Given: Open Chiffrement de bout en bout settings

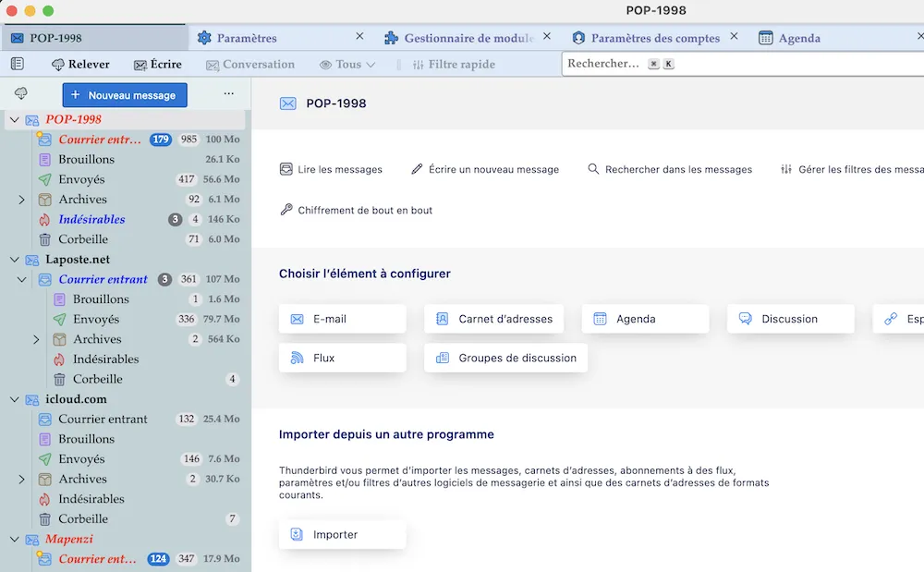Looking at the screenshot, I should pyautogui.click(x=356, y=211).
